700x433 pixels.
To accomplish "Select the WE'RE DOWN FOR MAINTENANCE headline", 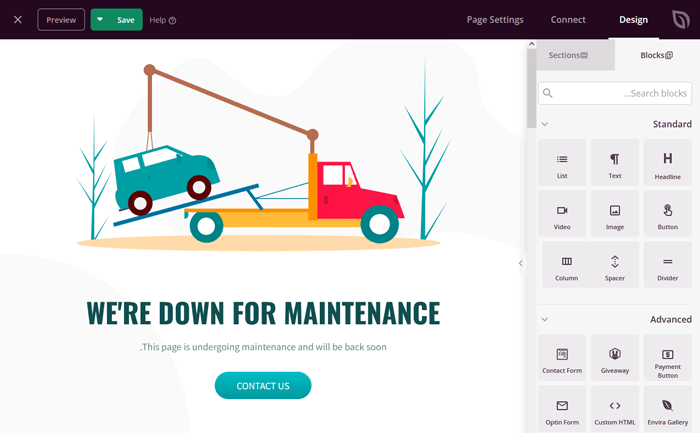I will [x=263, y=313].
